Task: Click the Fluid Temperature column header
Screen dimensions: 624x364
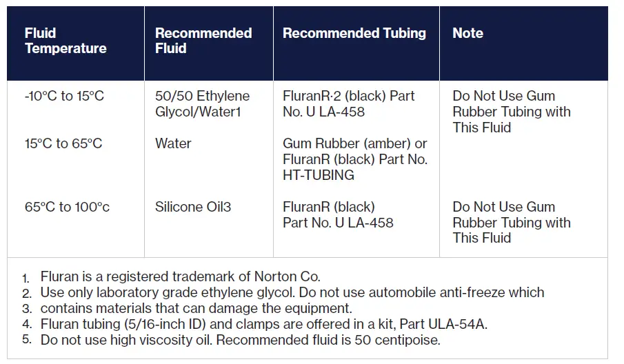Action: coord(66,41)
